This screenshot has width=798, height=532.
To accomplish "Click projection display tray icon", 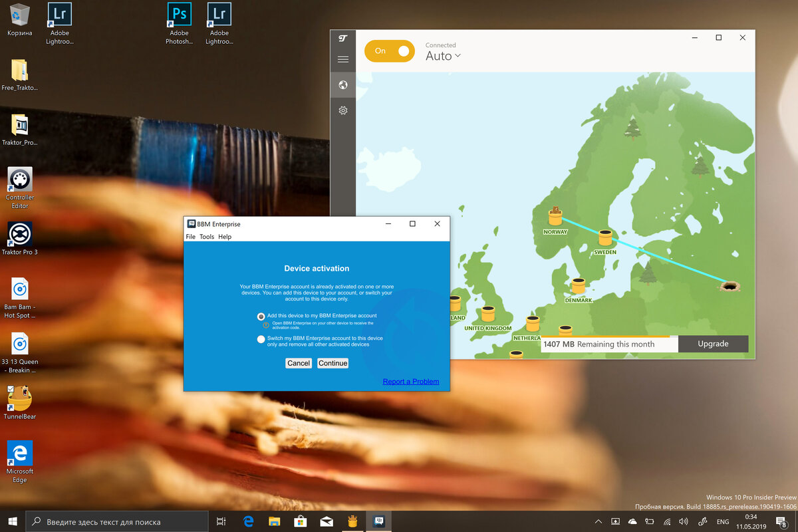I will click(615, 521).
